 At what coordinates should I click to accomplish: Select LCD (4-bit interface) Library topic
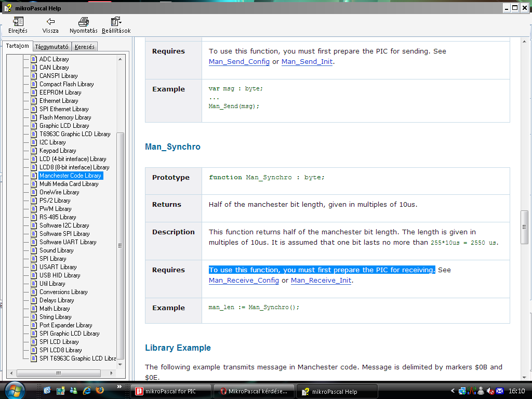point(73,159)
